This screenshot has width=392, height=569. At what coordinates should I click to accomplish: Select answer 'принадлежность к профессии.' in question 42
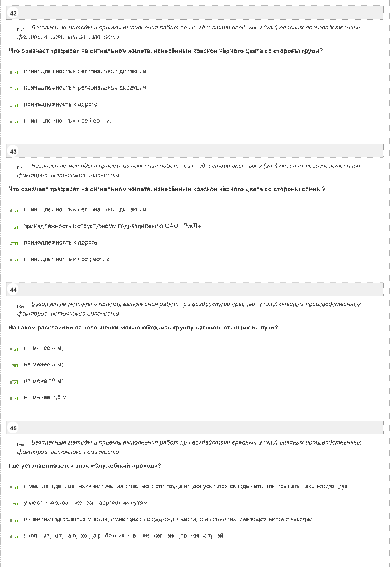coord(67,121)
